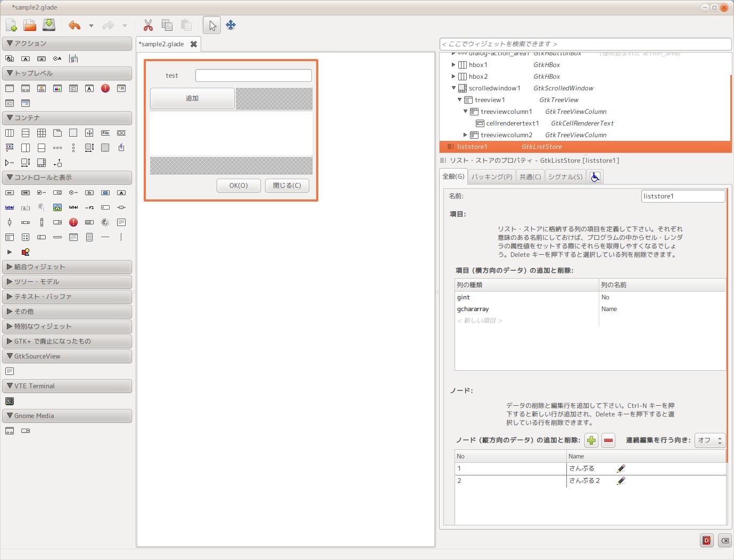Click the new file toolbar icon

click(11, 25)
